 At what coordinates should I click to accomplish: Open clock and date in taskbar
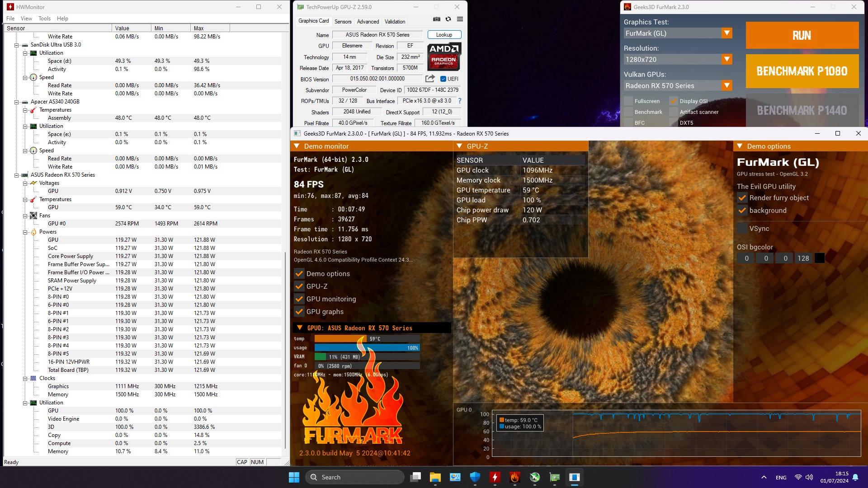click(834, 477)
